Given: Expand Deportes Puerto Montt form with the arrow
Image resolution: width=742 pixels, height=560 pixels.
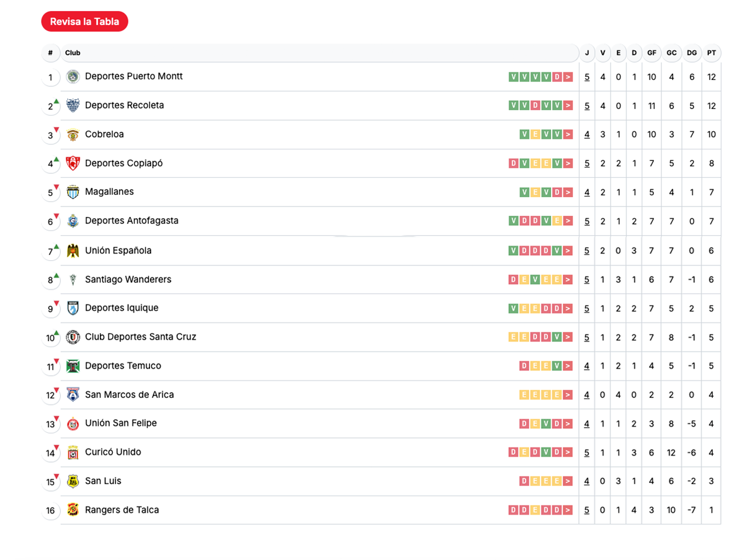Looking at the screenshot, I should coord(568,77).
